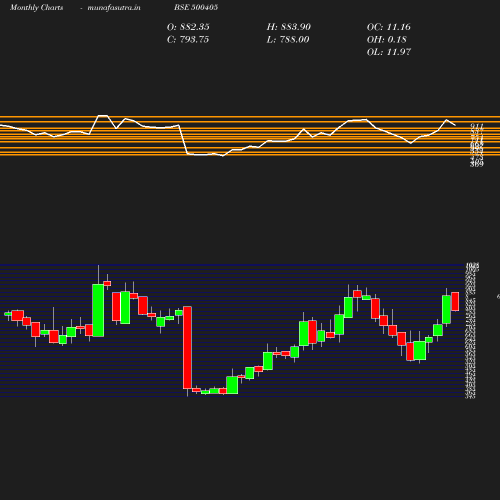Screen dimensions: 500x500
Task: Click the last green candlestick on right
Action: click(446, 309)
